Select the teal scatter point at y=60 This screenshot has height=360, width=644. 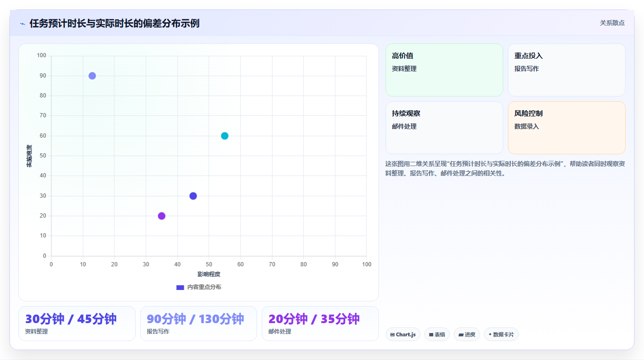224,136
